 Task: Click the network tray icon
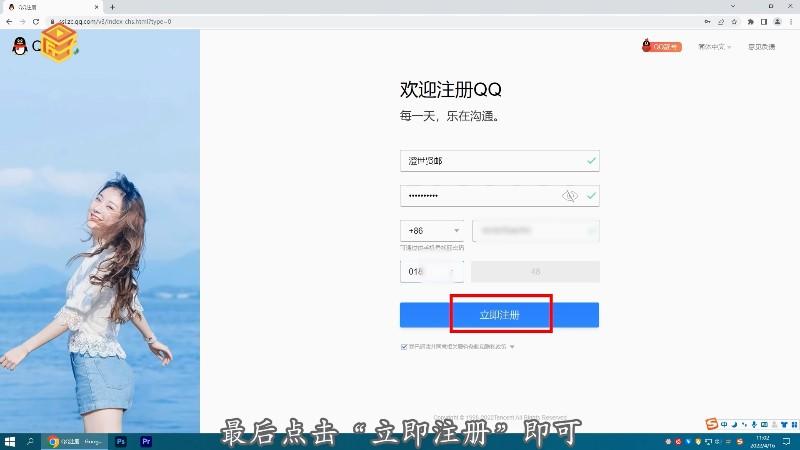708,442
